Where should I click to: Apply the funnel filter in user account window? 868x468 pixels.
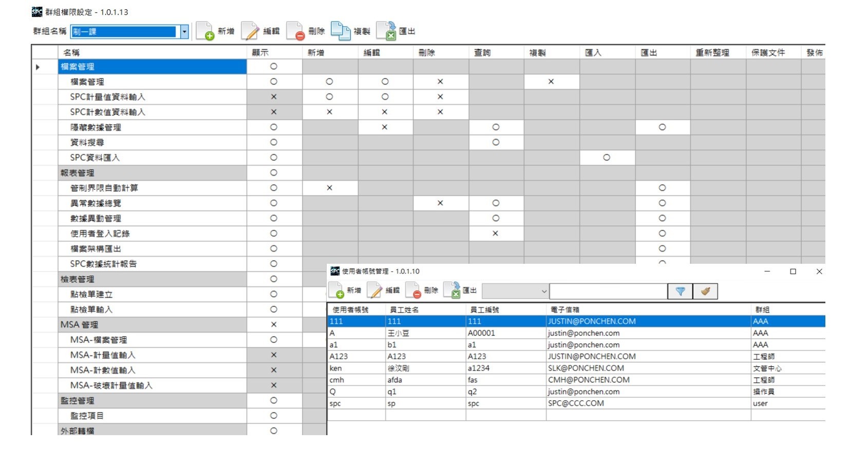click(x=680, y=291)
